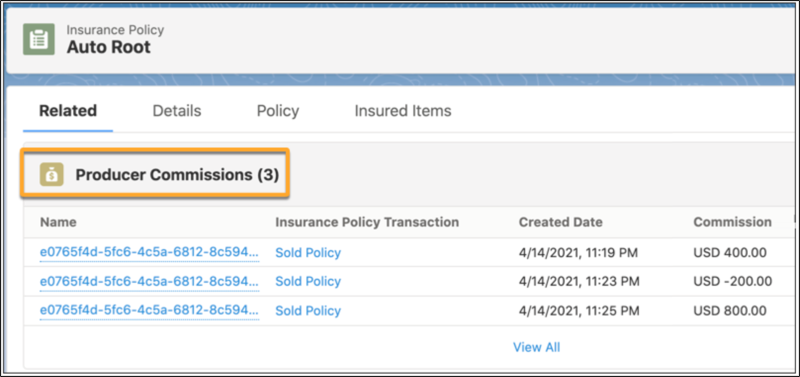Screen dimensions: 800x377
Task: Open the Details tab
Action: click(177, 111)
